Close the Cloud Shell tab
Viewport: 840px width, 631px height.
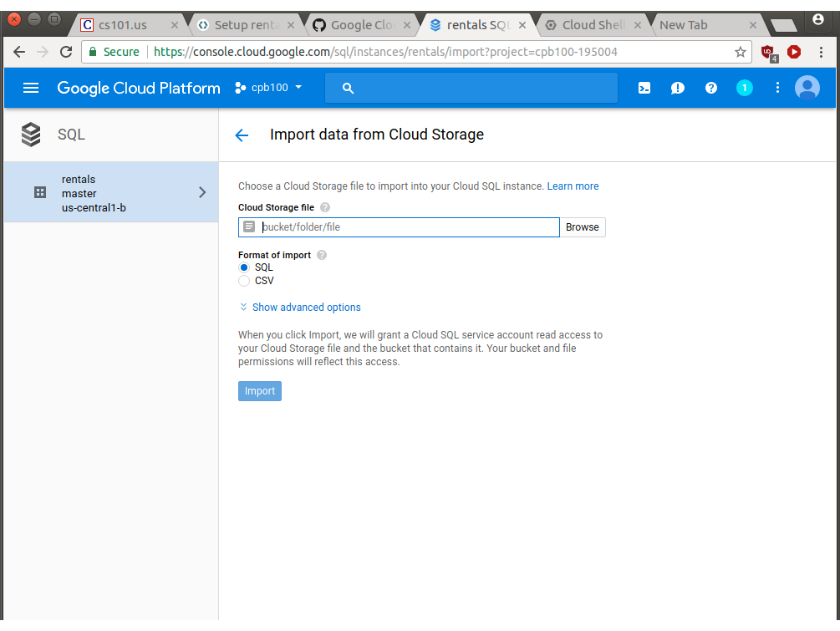click(x=638, y=25)
